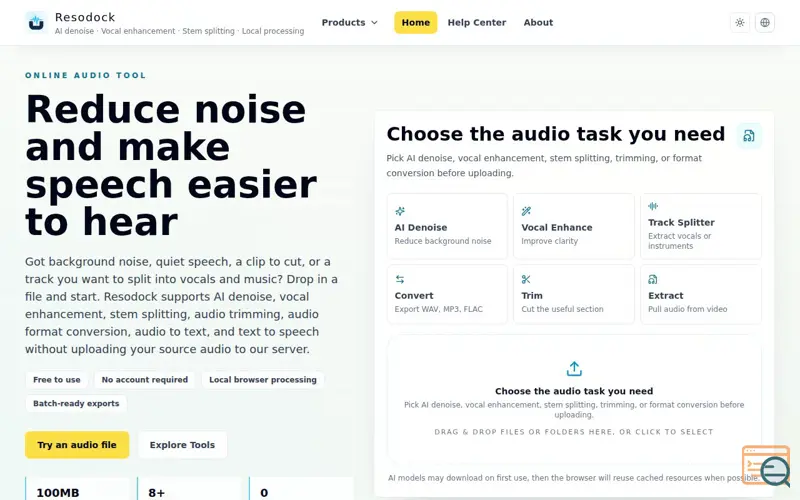Click the Local browser processing tag
The height and width of the screenshot is (500, 800).
(263, 380)
